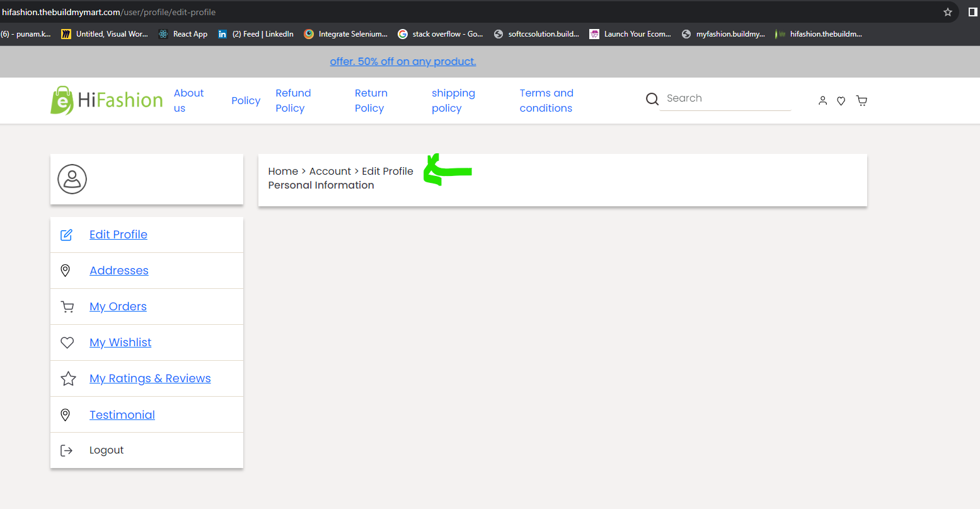Screen dimensions: 980x509
Task: Open Terms and conditions nav link
Action: (546, 100)
